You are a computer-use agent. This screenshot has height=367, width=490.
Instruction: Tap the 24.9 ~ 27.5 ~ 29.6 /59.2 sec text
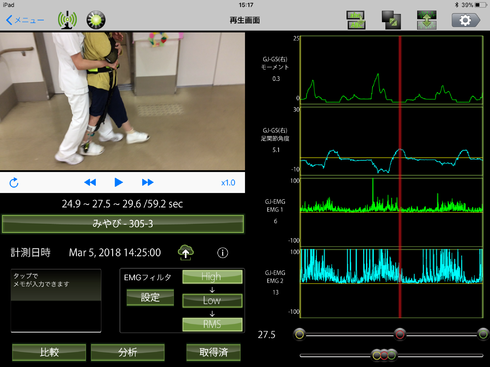[122, 204]
